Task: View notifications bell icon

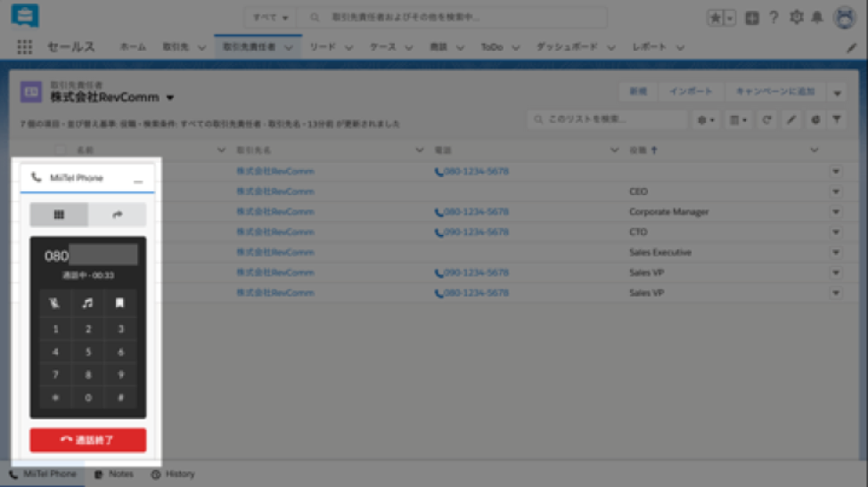Action: point(817,18)
